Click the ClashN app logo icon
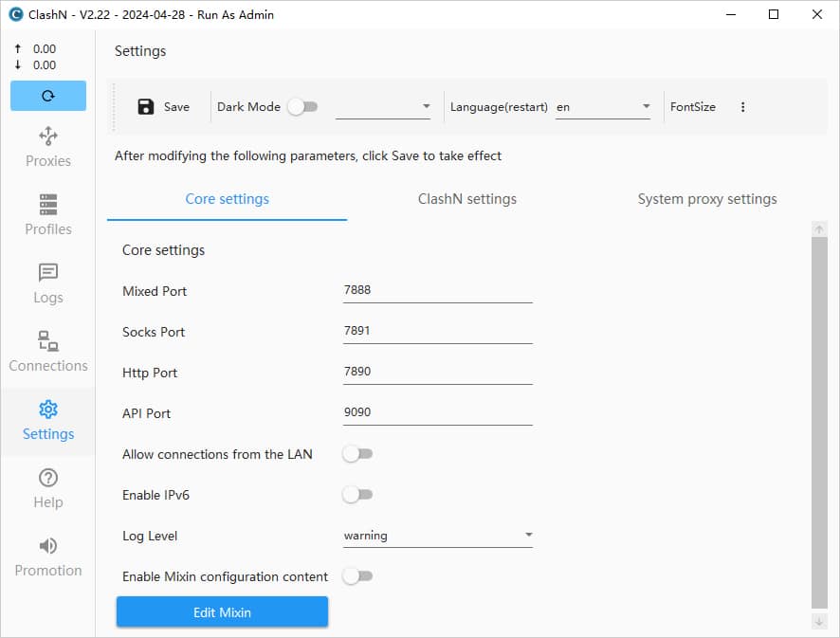The width and height of the screenshot is (840, 638). coord(16,14)
